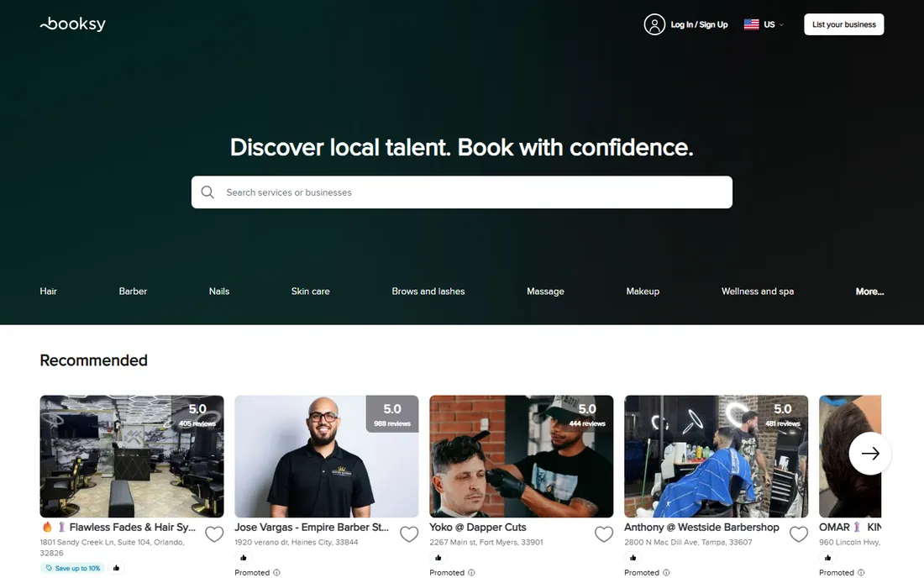924x578 pixels.
Task: Favorite Jose Vargas with heart icon
Action: click(409, 533)
